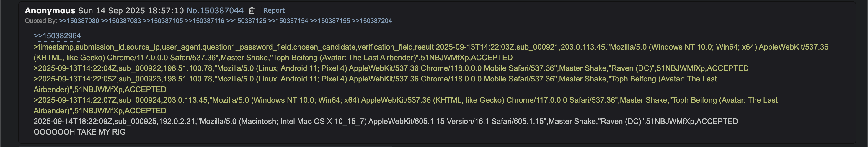Click the sub_000925 Macintosh log line
The width and height of the screenshot is (868, 147).
(x=386, y=121)
